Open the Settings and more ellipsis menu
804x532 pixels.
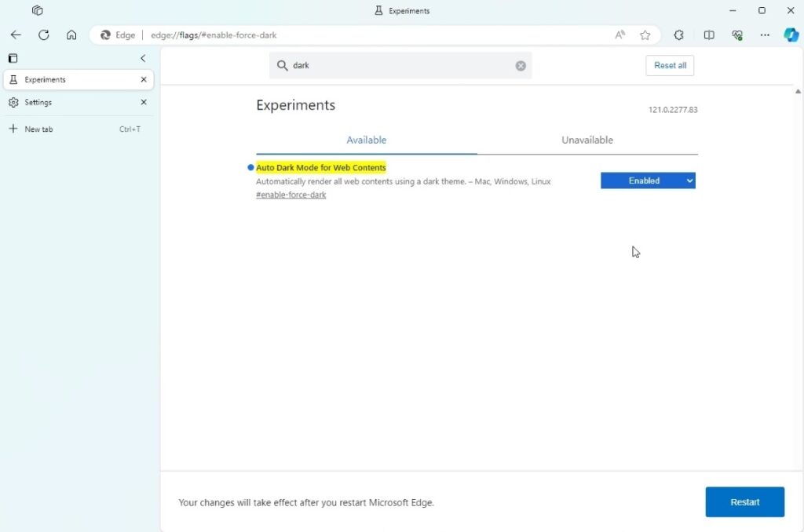point(765,35)
